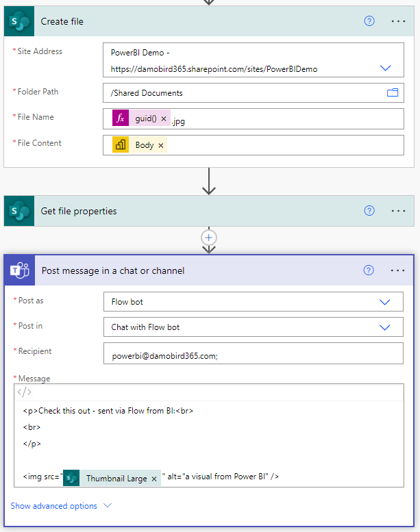Open help for the Create file action
This screenshot has width=420, height=532.
[x=369, y=21]
